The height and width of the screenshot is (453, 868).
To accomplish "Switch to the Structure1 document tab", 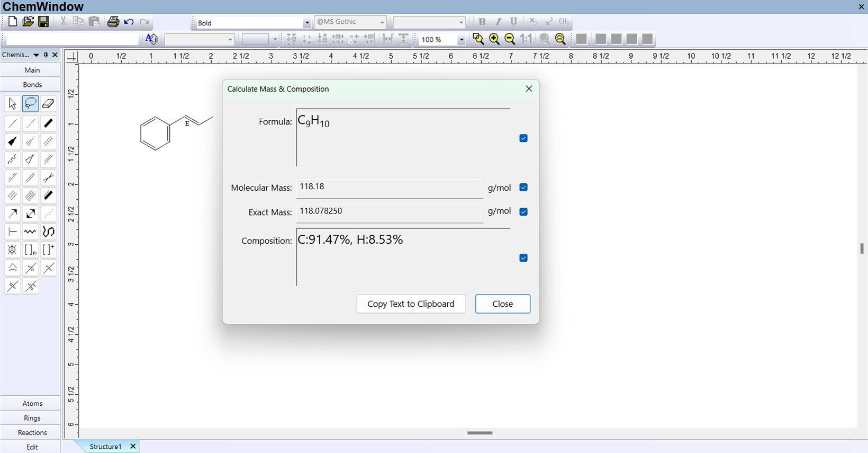I will 105,447.
